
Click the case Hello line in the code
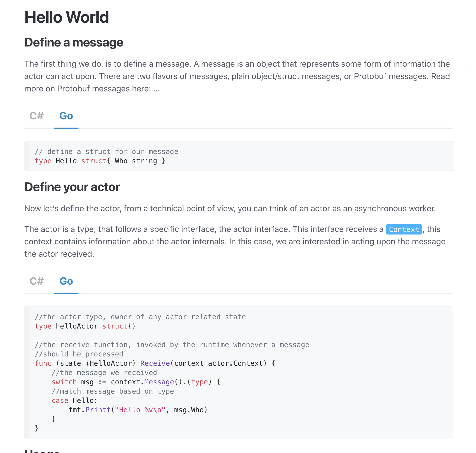click(74, 400)
